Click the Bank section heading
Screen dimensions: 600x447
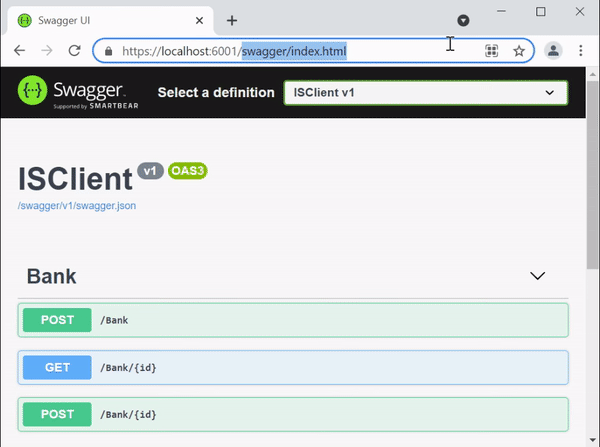[x=51, y=276]
